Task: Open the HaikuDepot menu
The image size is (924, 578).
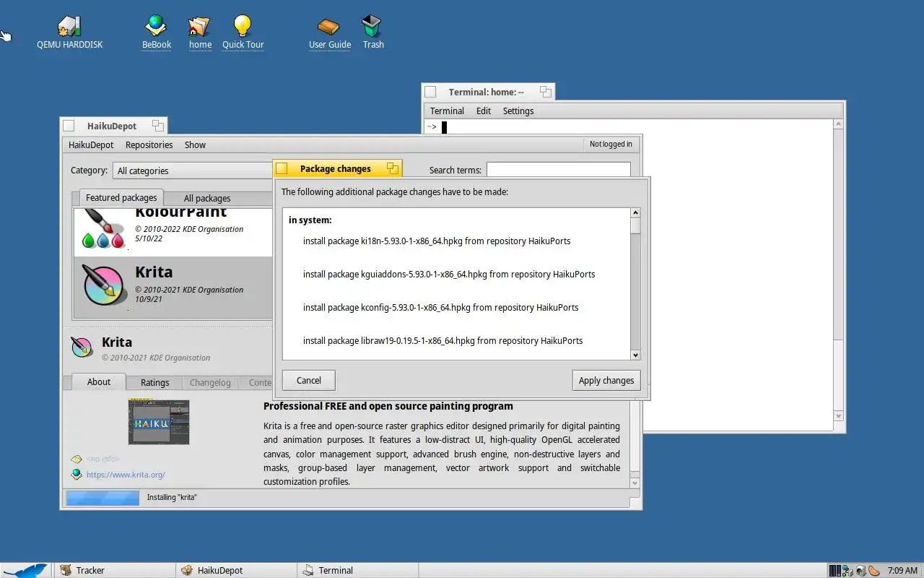Action: 91,144
